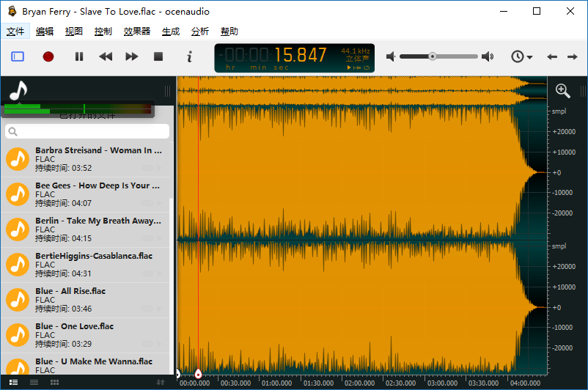
Task: Click the small loop indicator in time display
Action: point(367,67)
